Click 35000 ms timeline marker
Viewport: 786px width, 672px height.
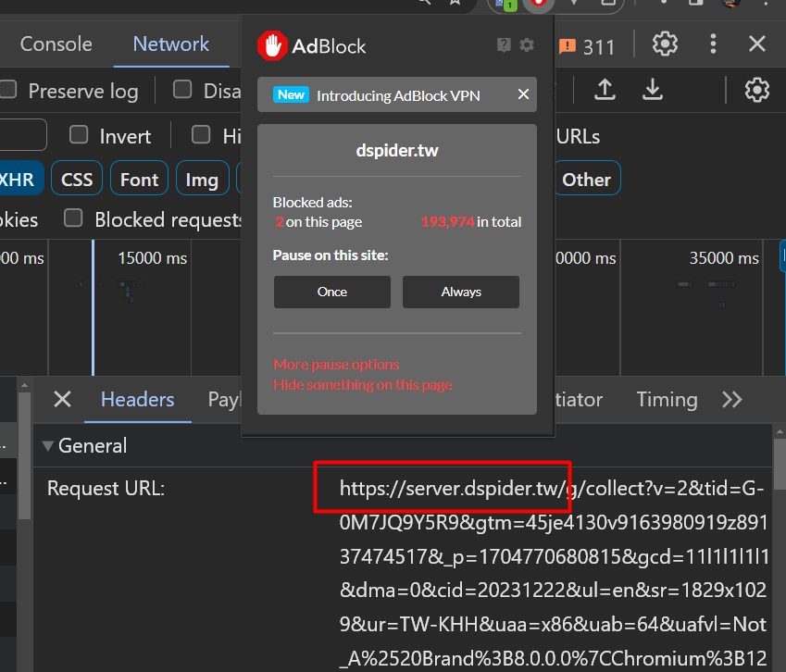click(x=724, y=258)
